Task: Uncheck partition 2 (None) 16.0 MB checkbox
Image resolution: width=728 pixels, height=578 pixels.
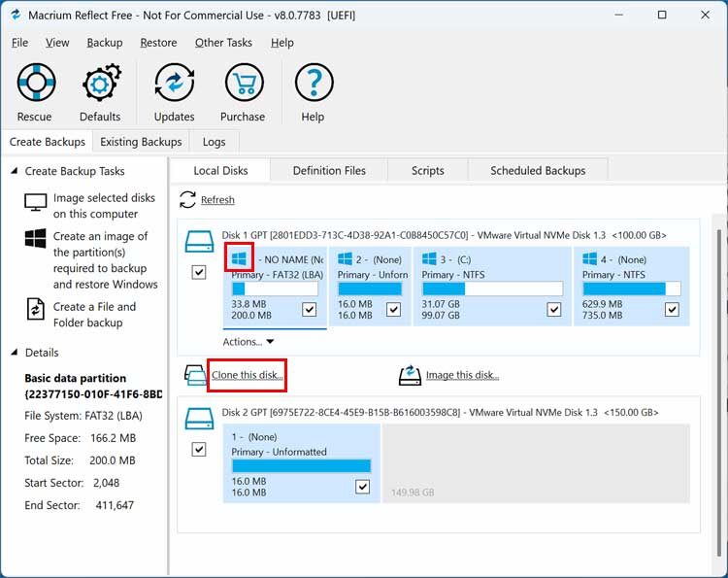Action: [393, 310]
